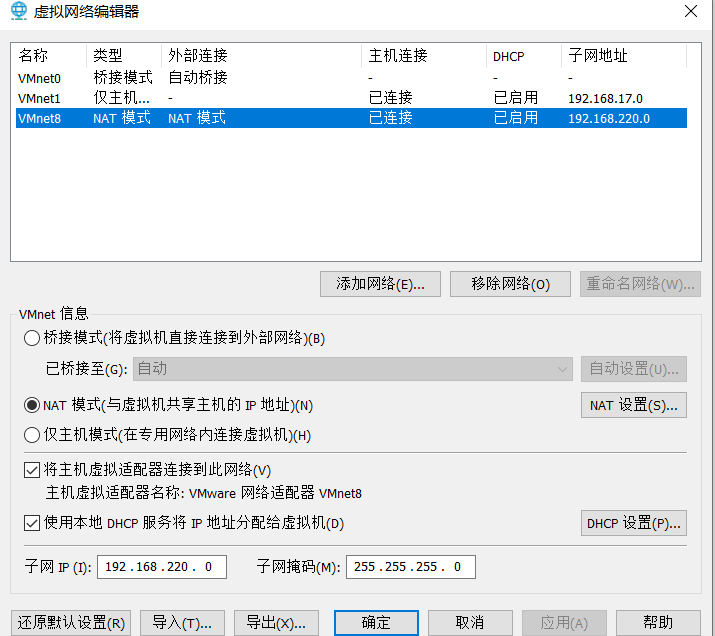Click the 自动桥接 cell
The height and width of the screenshot is (636, 715).
pos(198,78)
